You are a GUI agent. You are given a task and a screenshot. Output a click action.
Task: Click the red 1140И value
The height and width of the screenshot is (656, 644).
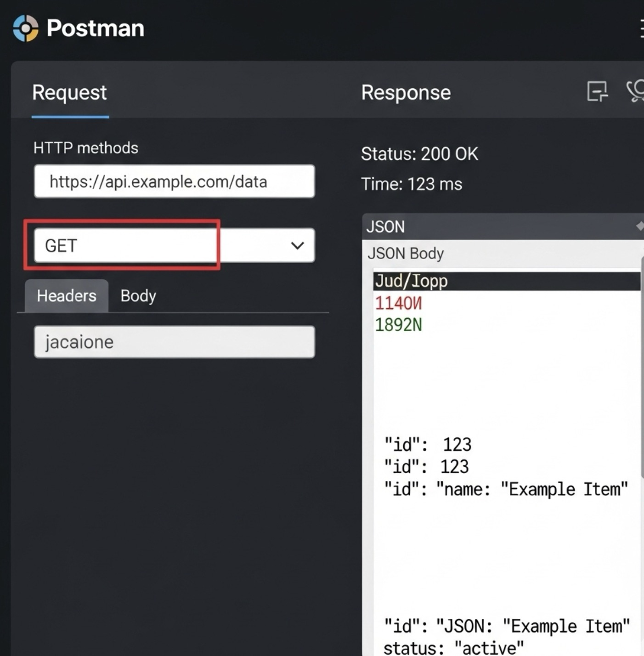[x=398, y=303]
